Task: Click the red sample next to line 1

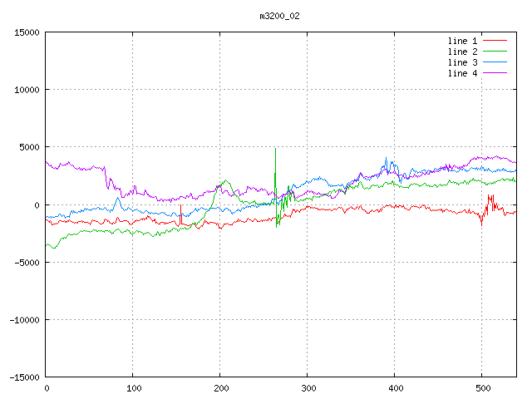Action: coord(495,41)
